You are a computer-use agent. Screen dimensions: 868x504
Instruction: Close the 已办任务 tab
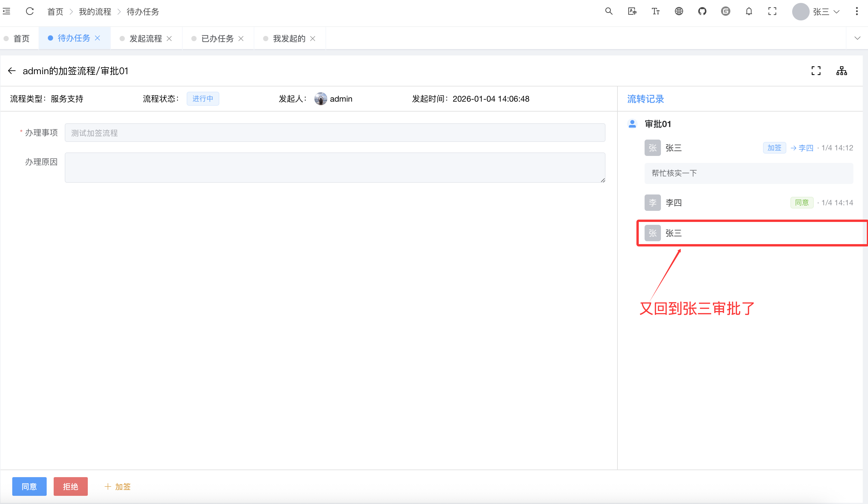pos(241,39)
